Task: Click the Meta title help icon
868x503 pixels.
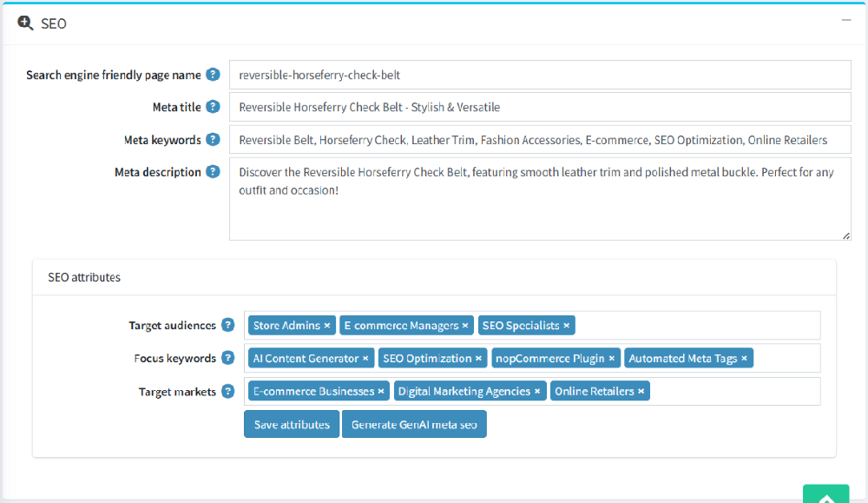Action: (x=213, y=107)
